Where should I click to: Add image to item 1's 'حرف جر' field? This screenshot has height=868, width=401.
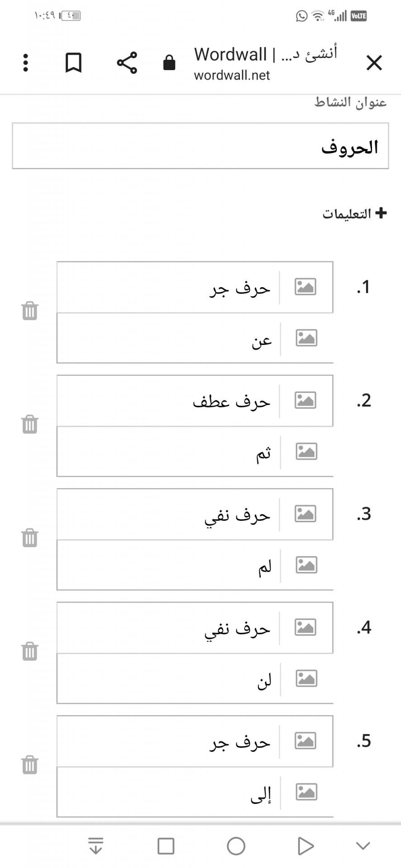[x=305, y=287]
